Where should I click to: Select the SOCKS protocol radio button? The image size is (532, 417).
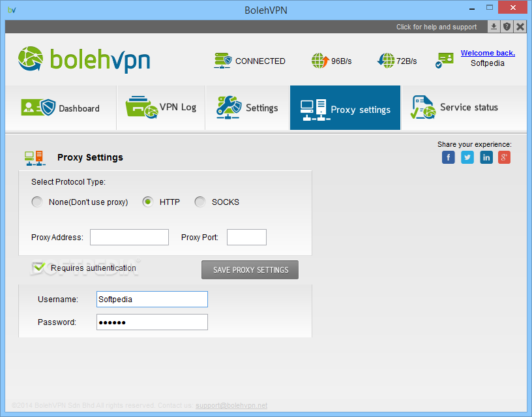tap(200, 202)
